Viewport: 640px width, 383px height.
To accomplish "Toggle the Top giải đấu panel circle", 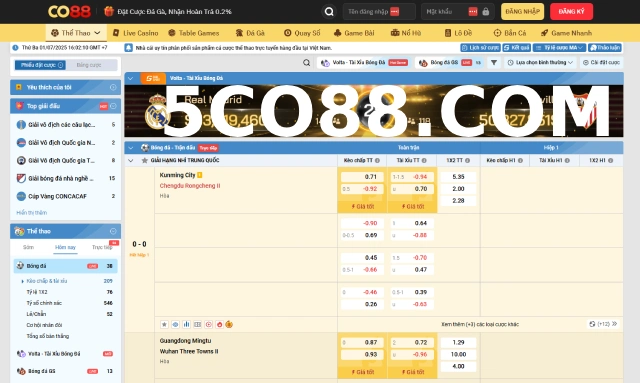I will (113, 106).
